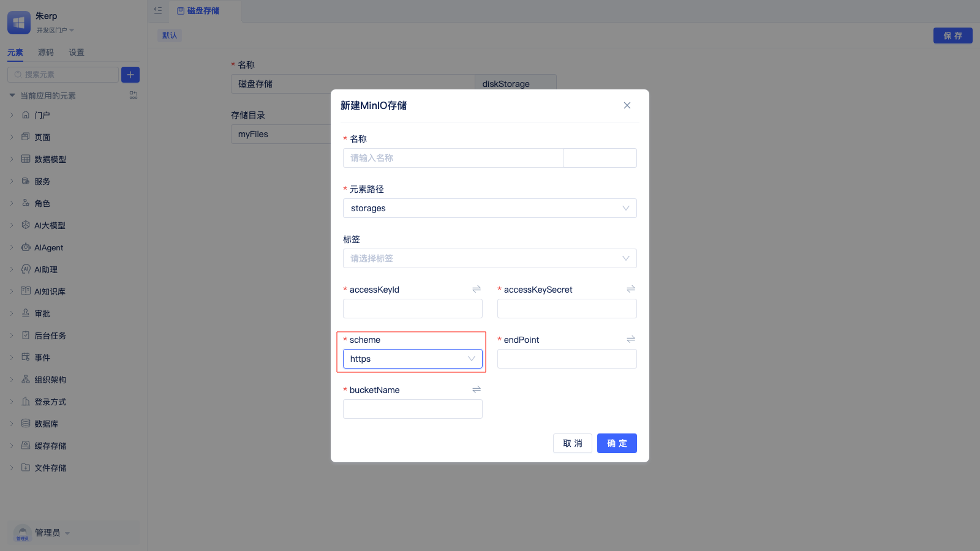The width and height of the screenshot is (980, 551).
Task: Collapse the 当前应用的元素 section
Action: pyautogui.click(x=12, y=96)
